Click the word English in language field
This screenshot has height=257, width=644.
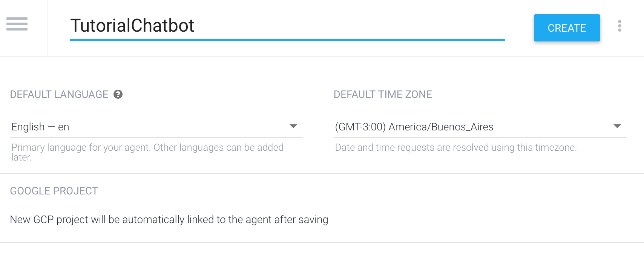(28, 127)
